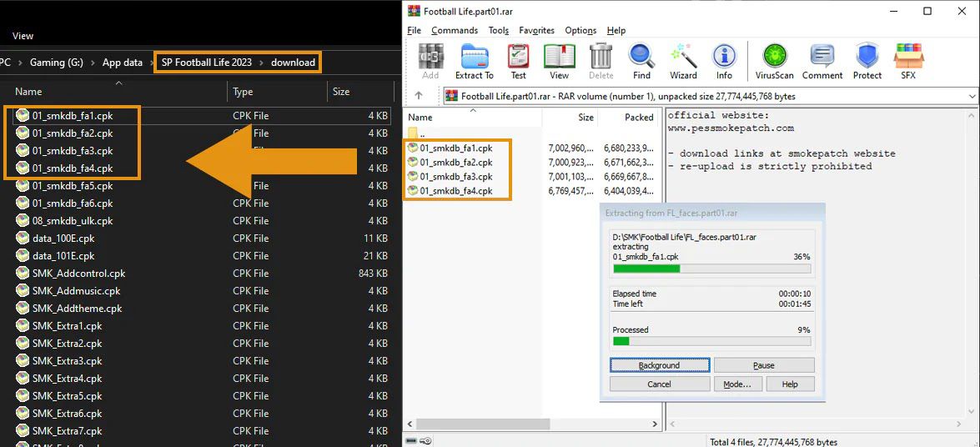Open the Favorites menu
Image resolution: width=980 pixels, height=447 pixels.
(x=536, y=31)
